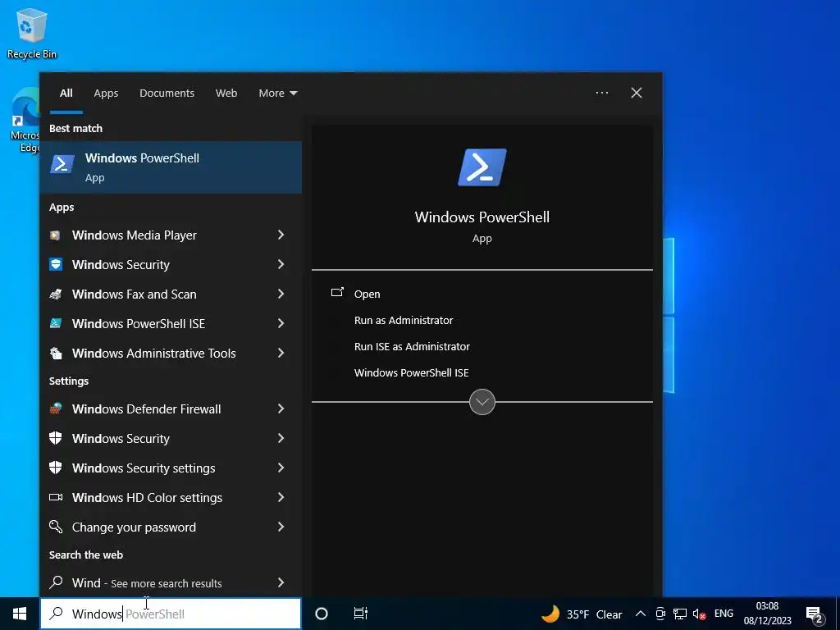The width and height of the screenshot is (840, 630).
Task: Click the Change your password key icon
Action: 56,527
